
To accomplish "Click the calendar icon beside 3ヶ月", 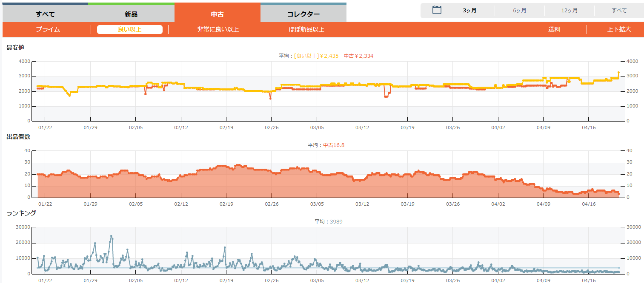I will click(x=437, y=10).
